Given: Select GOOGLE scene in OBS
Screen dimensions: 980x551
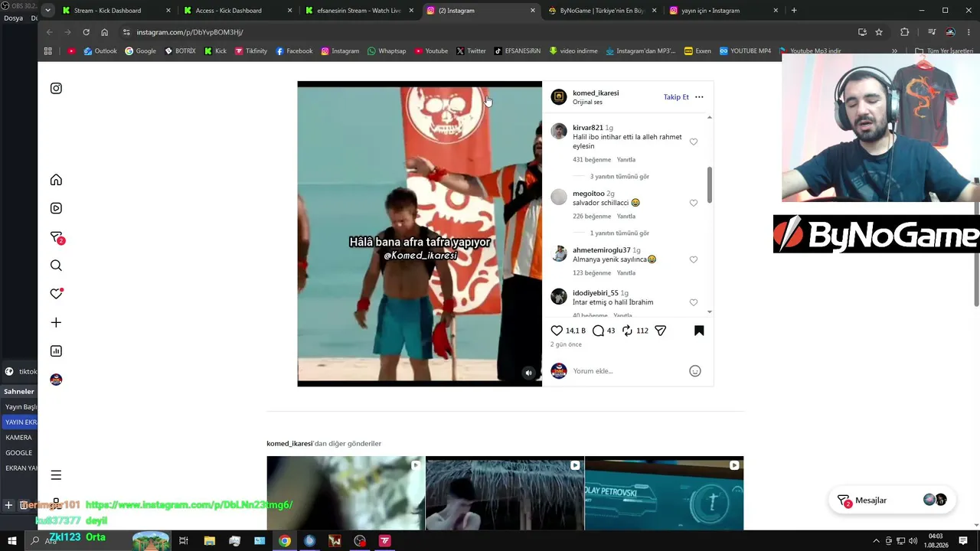Looking at the screenshot, I should point(19,453).
